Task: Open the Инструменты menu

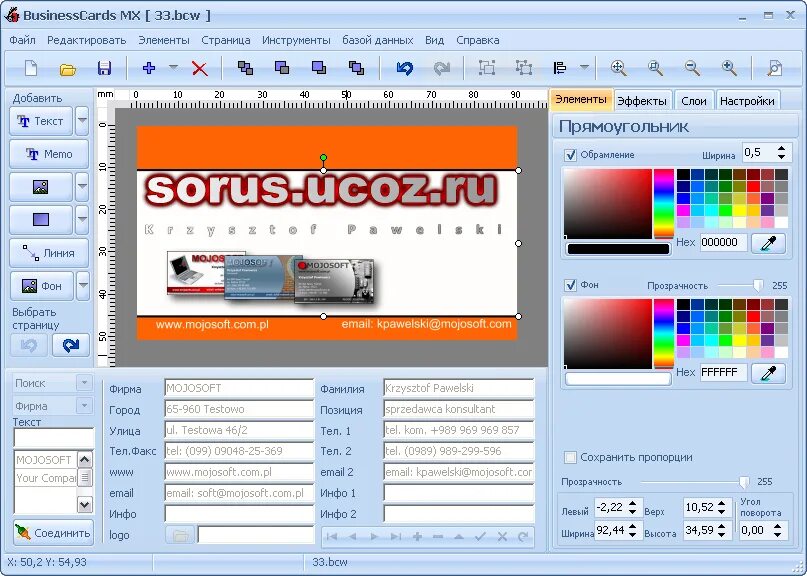Action: 296,40
